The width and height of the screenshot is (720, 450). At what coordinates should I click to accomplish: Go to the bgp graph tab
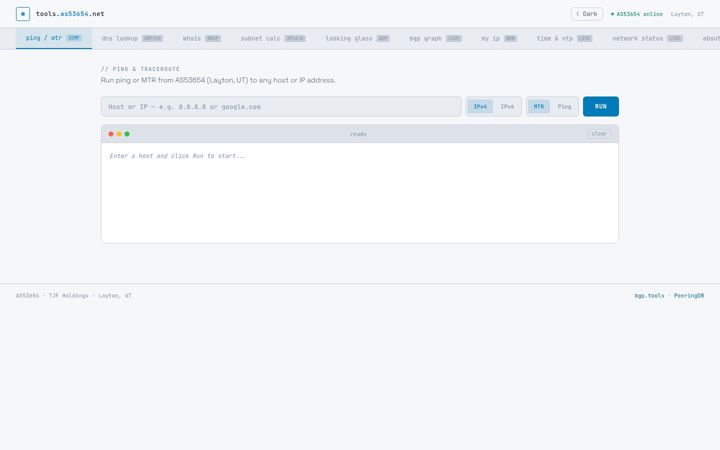[435, 39]
